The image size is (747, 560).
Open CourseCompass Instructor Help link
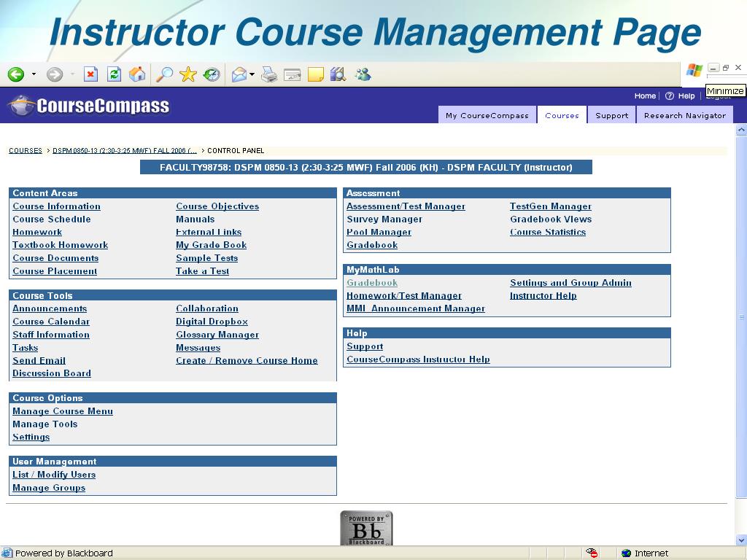click(x=418, y=359)
